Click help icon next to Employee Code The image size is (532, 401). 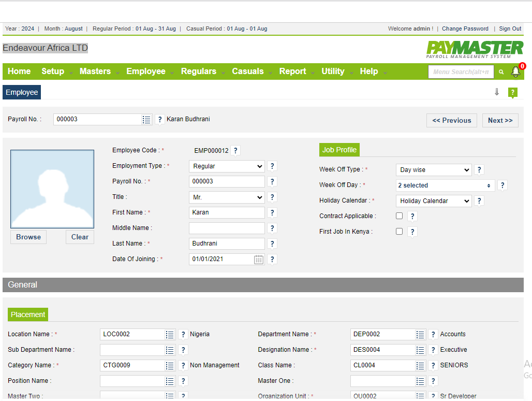pos(235,151)
